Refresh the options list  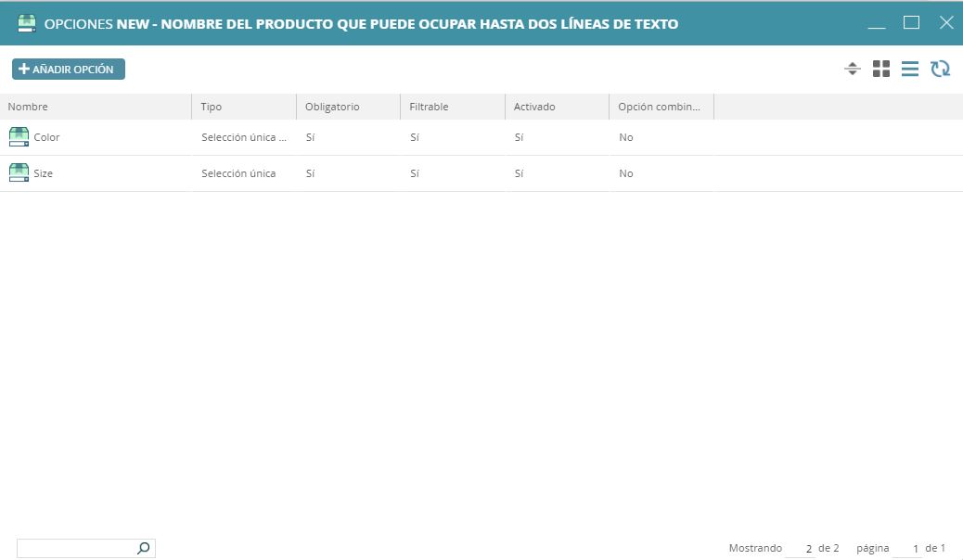pos(940,70)
